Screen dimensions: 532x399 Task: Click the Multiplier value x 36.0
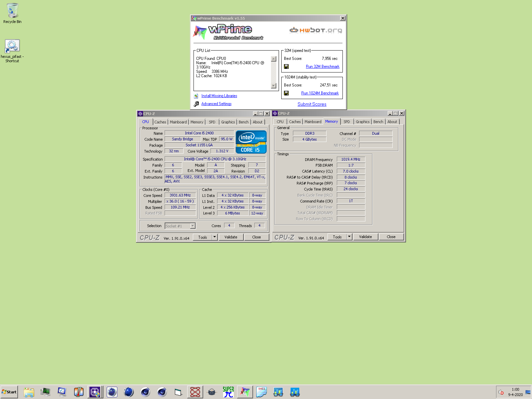click(x=180, y=201)
